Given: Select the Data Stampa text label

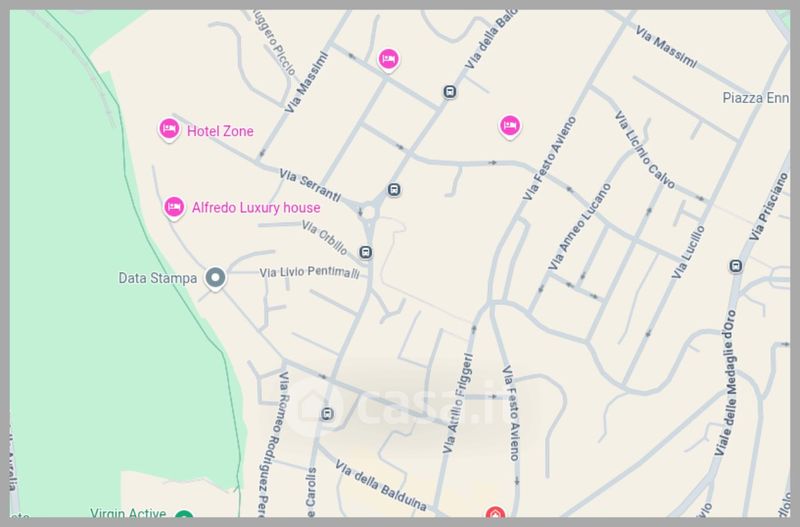Looking at the screenshot, I should pos(158,278).
